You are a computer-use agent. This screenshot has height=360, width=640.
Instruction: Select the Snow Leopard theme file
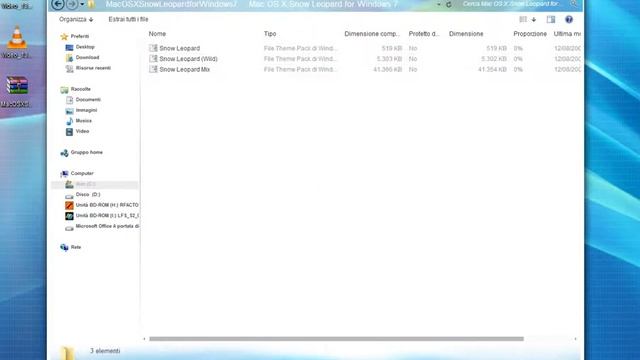(x=180, y=48)
